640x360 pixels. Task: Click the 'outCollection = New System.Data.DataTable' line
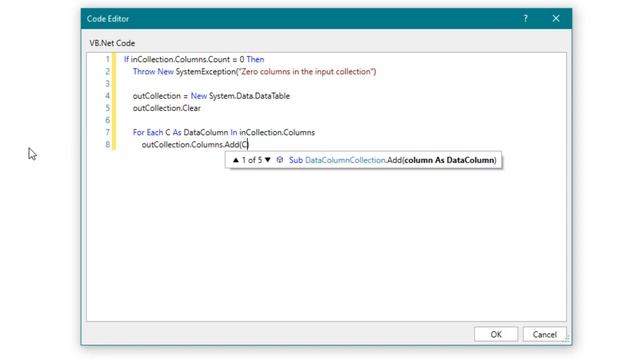pyautogui.click(x=211, y=96)
